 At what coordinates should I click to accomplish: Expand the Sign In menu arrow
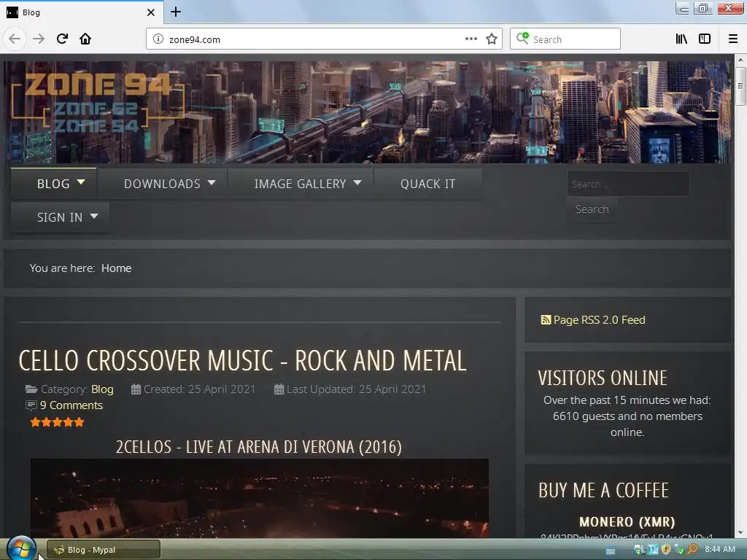pos(94,216)
